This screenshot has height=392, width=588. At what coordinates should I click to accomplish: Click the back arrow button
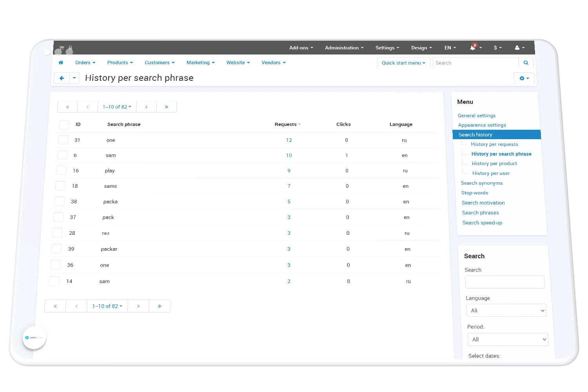(62, 78)
